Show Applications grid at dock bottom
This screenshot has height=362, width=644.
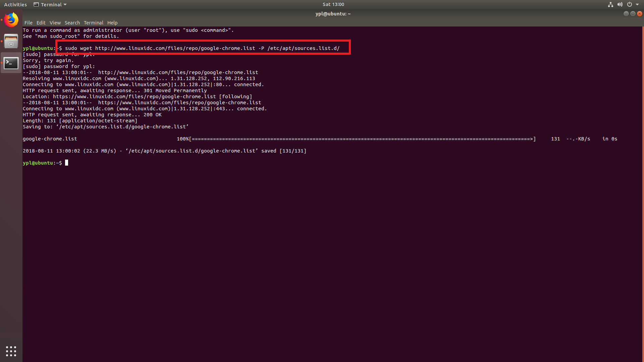(x=11, y=351)
